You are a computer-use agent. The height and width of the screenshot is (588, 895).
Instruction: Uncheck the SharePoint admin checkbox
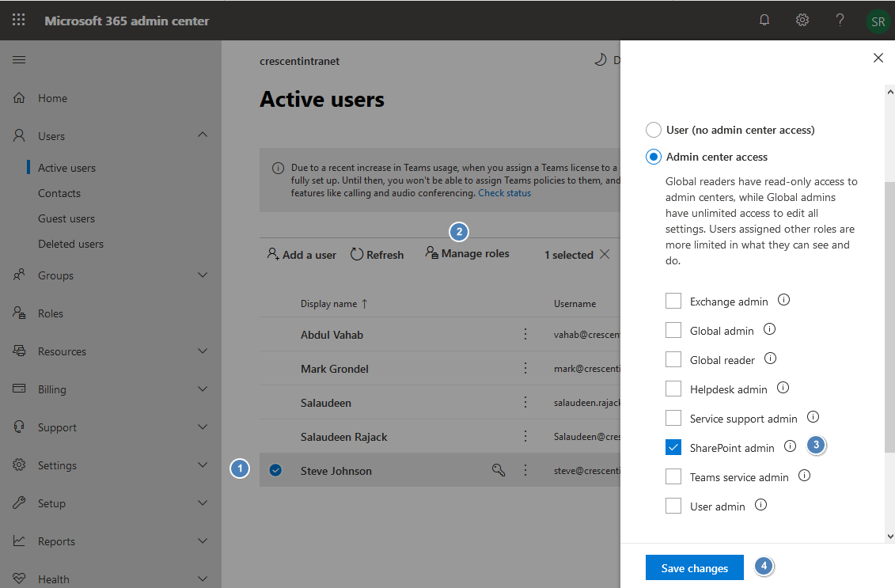click(x=673, y=447)
